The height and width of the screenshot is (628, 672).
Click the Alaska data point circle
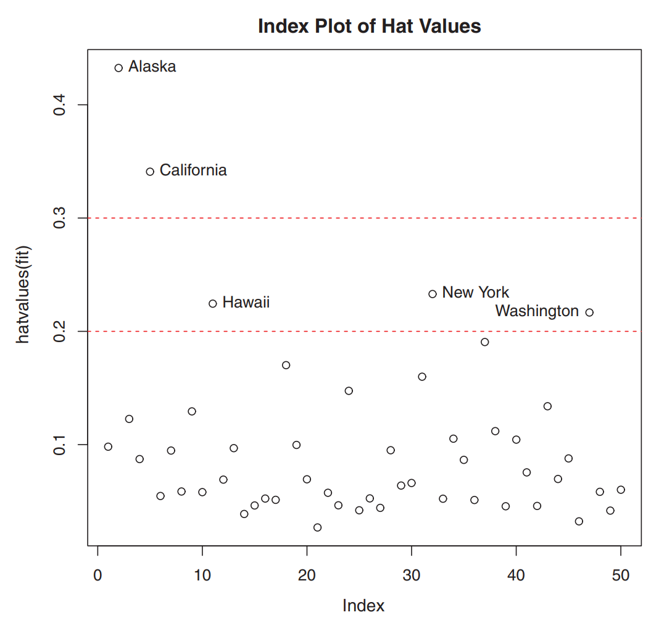pos(118,68)
